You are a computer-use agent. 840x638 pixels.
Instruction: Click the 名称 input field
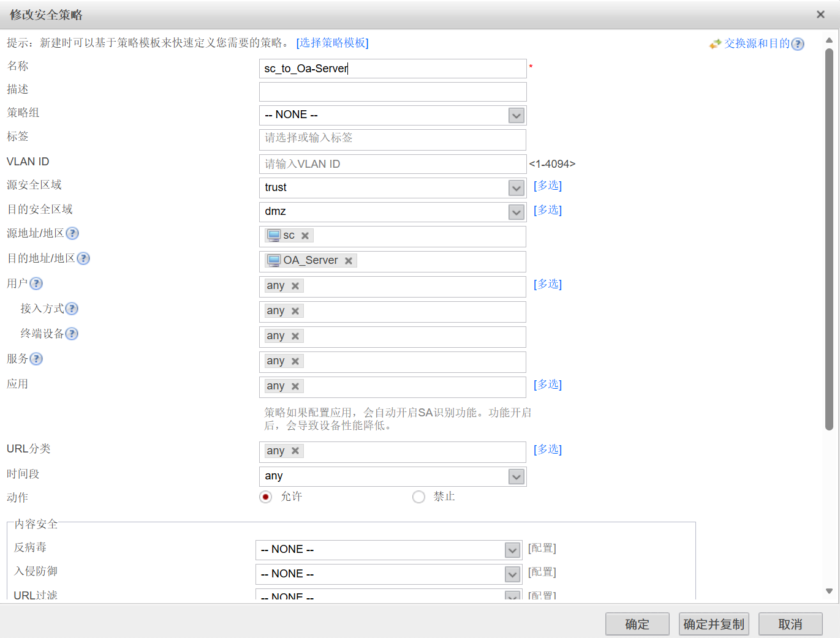(x=393, y=69)
